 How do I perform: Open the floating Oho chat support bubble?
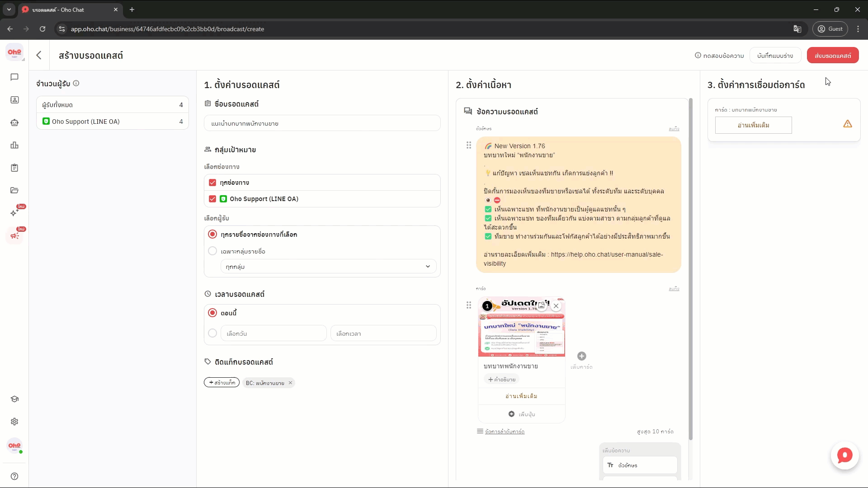[x=844, y=455]
